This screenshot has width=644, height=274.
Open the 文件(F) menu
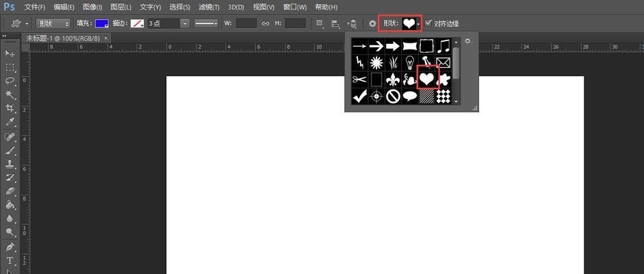(34, 7)
